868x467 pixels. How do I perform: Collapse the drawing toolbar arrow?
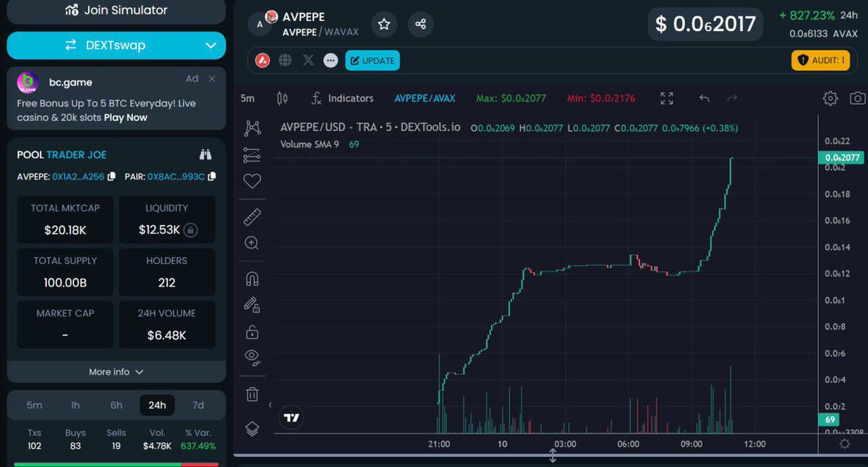[270, 405]
